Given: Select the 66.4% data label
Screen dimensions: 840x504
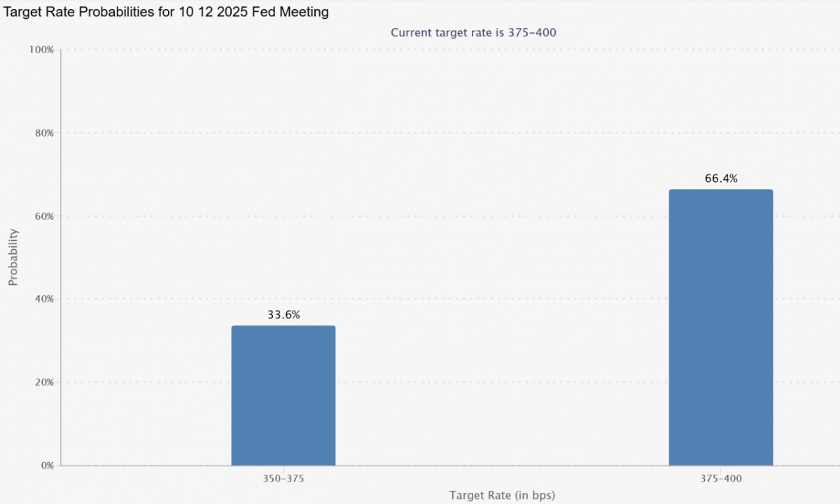Looking at the screenshot, I should (720, 178).
